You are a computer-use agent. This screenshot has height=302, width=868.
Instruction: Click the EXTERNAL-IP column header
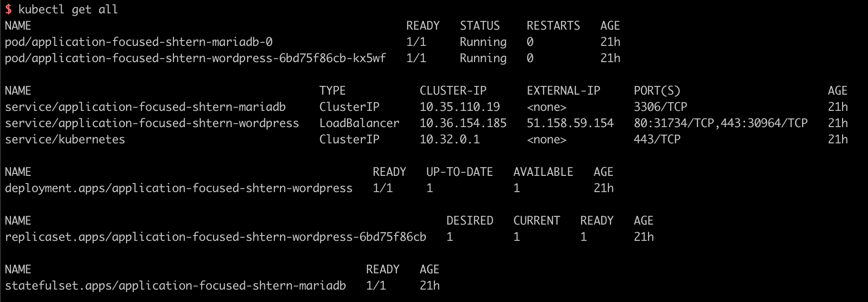pyautogui.click(x=563, y=91)
